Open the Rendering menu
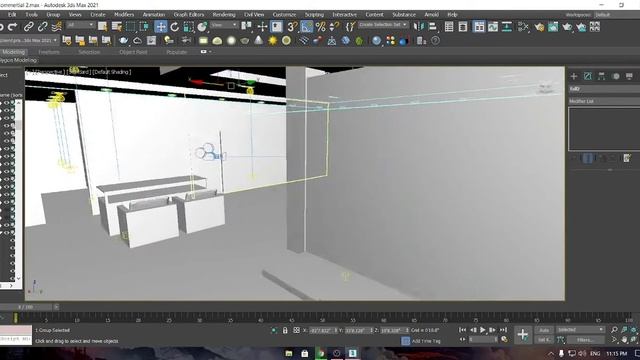Viewport: 640px width, 360px height. [x=224, y=15]
